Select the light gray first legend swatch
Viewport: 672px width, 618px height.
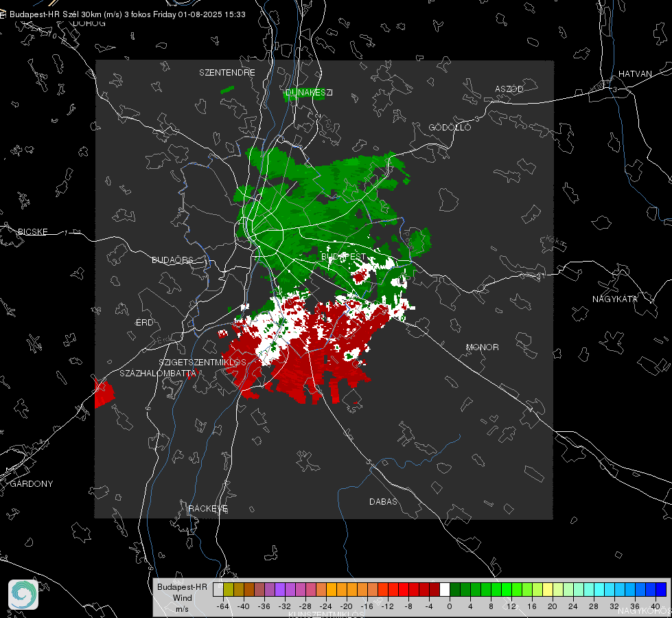(x=218, y=590)
